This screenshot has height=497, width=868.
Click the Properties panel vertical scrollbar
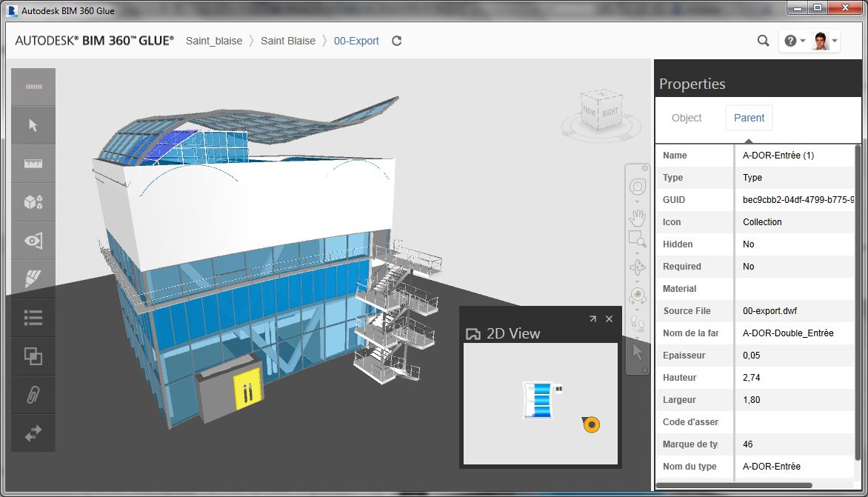coord(858,302)
